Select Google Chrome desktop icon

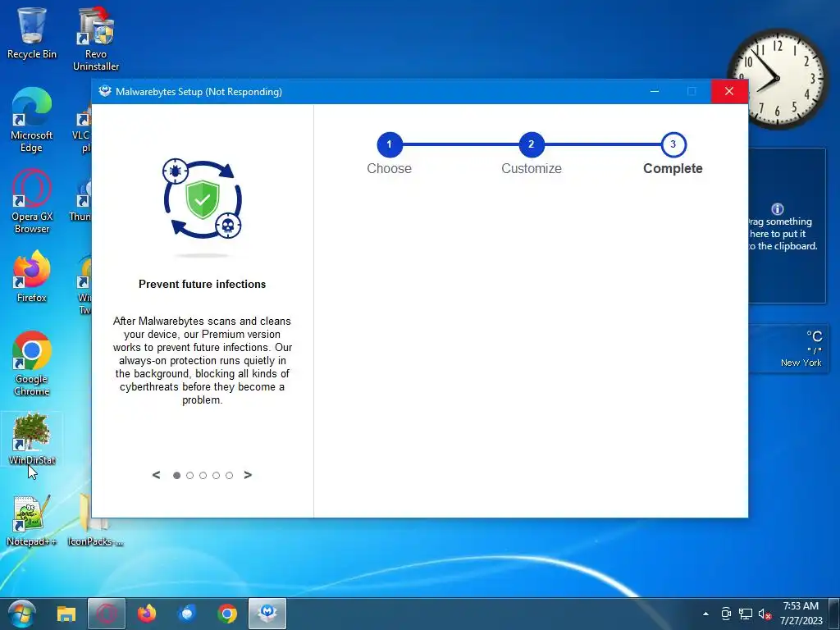coord(32,363)
